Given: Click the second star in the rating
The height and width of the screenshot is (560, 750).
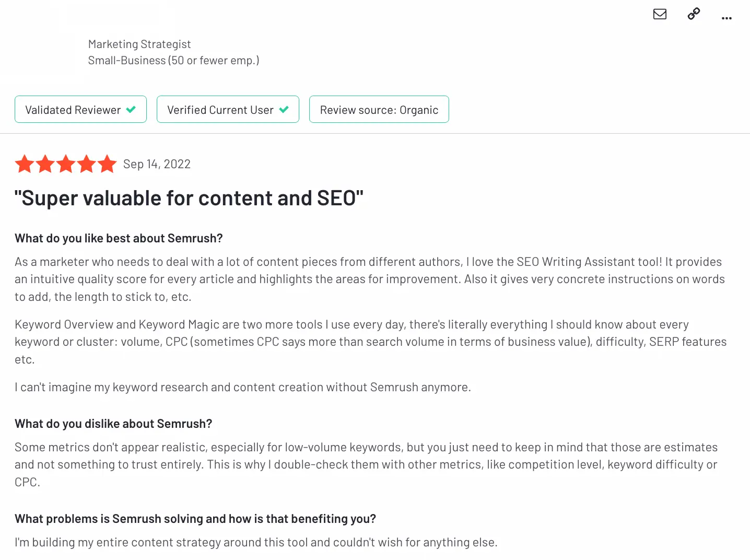Looking at the screenshot, I should (x=45, y=164).
